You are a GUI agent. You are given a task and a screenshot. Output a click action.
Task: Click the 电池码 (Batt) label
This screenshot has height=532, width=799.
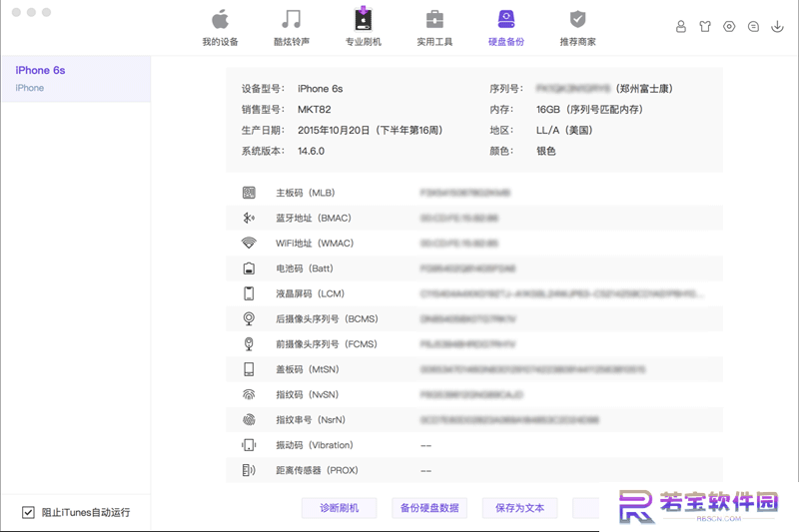point(305,268)
